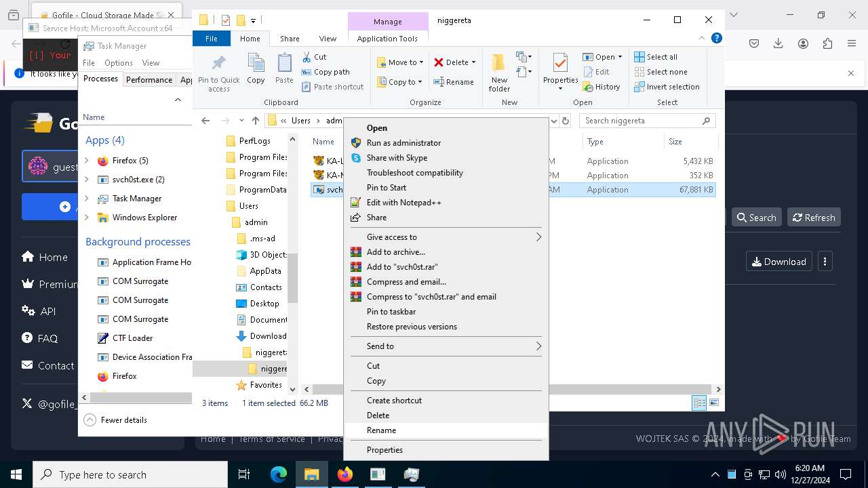Choose Share with Skype
This screenshot has width=868, height=488.
pos(446,158)
